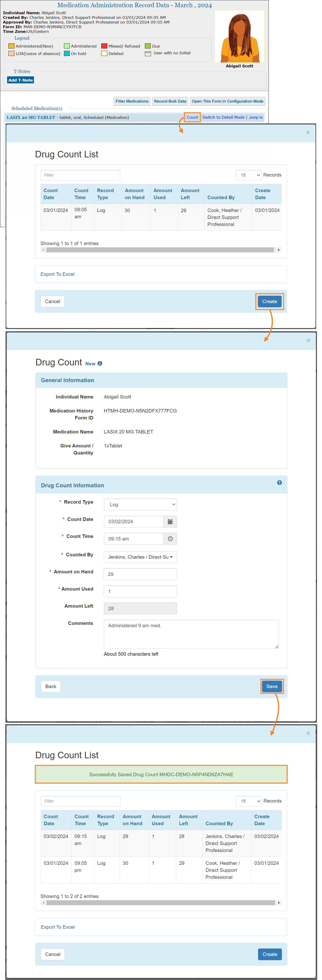This screenshot has height=980, width=322.
Task: Expand the Counted By dropdown
Action: point(140,557)
